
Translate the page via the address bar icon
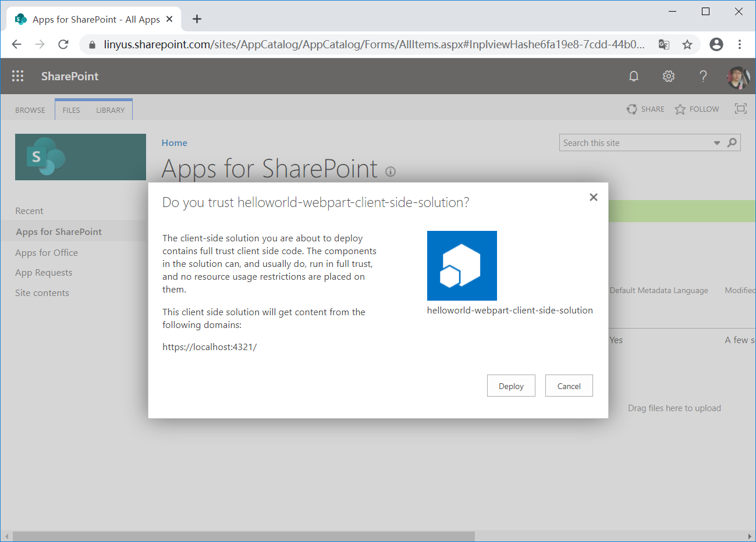click(x=663, y=44)
